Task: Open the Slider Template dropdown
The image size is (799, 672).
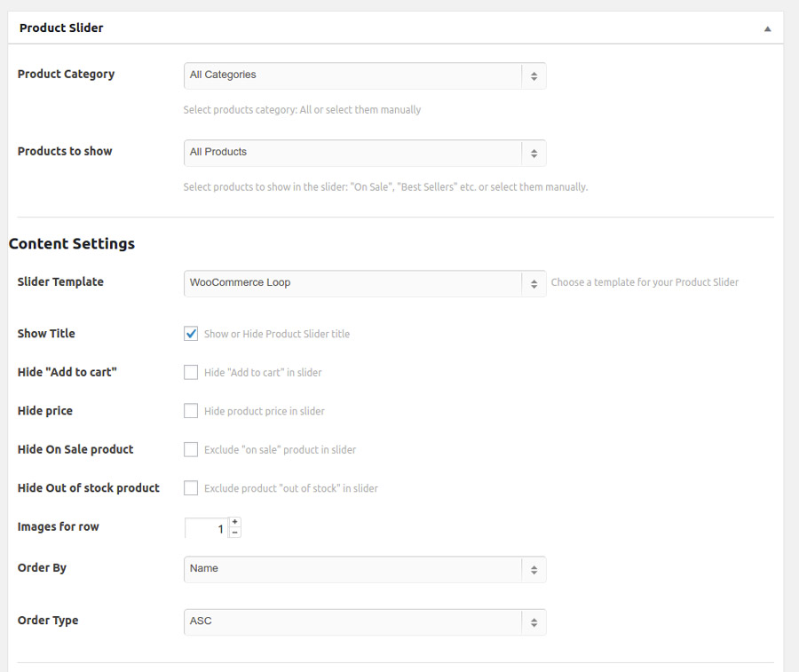Action: [364, 283]
